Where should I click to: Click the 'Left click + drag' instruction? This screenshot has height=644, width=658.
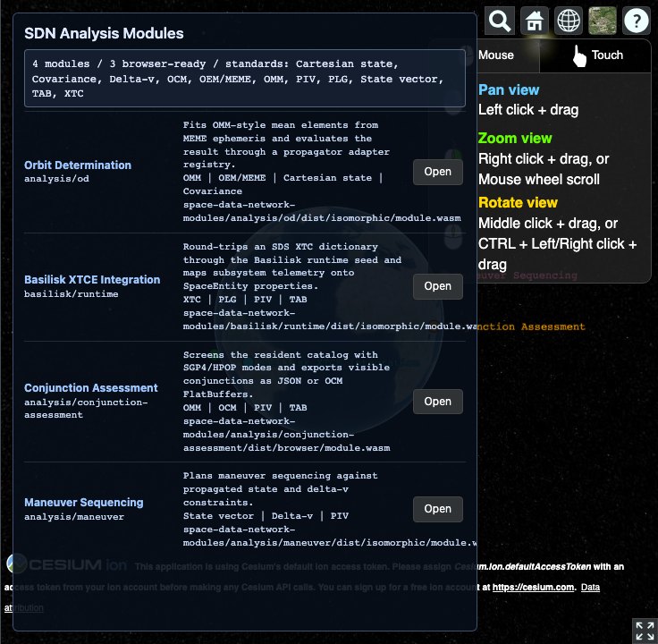click(x=528, y=110)
